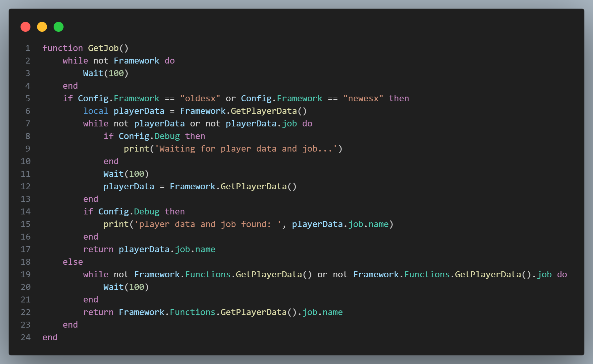Click Wait(100) on line 3
The height and width of the screenshot is (364, 593).
click(106, 73)
